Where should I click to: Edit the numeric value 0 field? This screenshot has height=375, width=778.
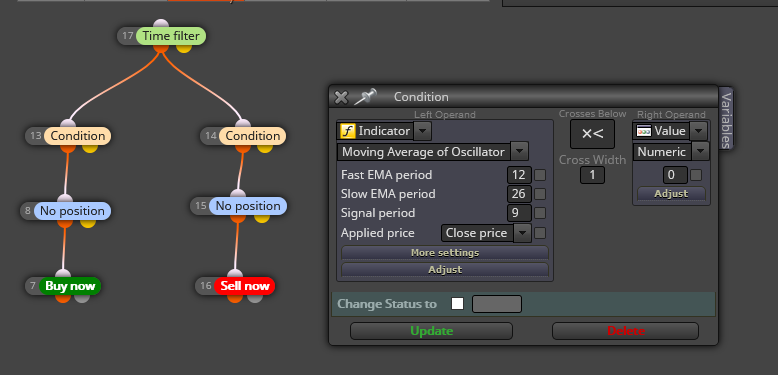[x=675, y=175]
